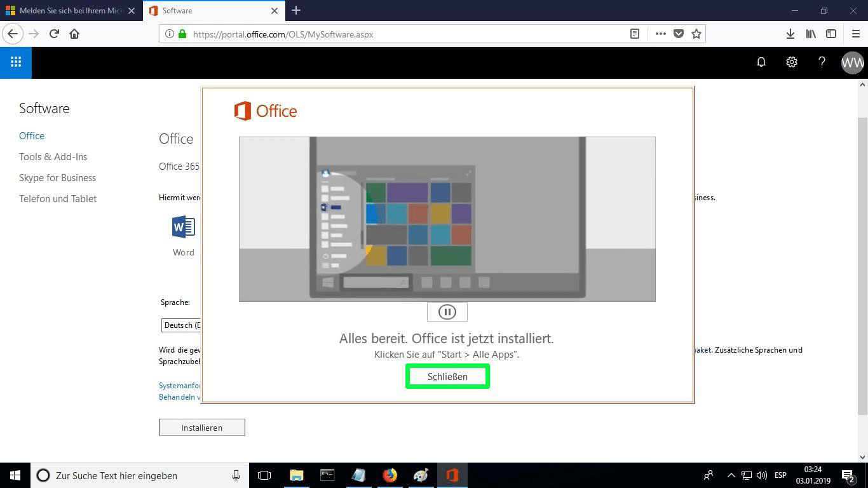This screenshot has width=868, height=488.
Task: Open the help question mark icon
Action: tap(822, 62)
